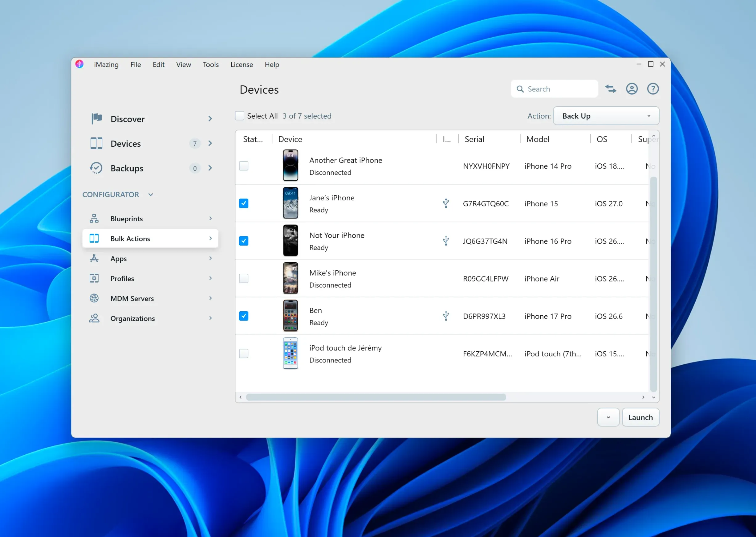Uncheck the Jane's iPhone checkbox

click(x=244, y=203)
